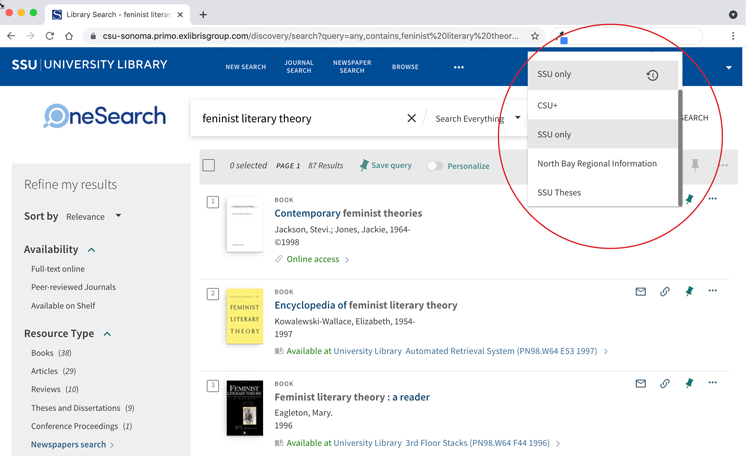The width and height of the screenshot is (750, 456).
Task: Click Save query pin icon
Action: tap(364, 165)
